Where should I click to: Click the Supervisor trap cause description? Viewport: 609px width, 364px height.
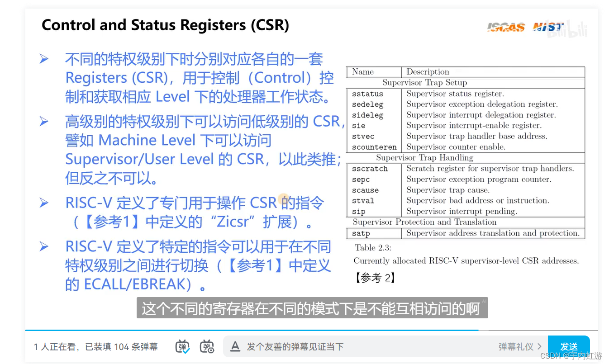coord(447,190)
